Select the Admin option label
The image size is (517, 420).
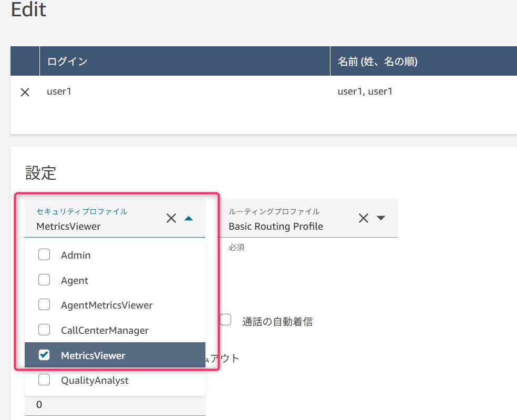(76, 255)
